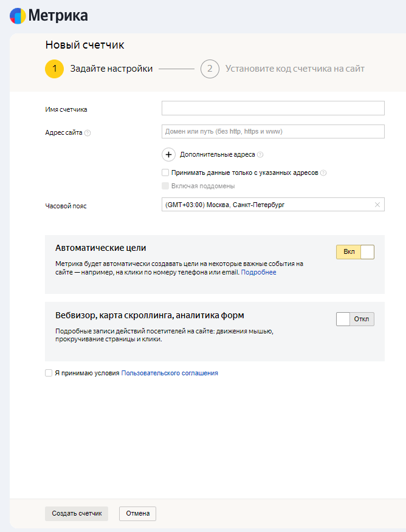The width and height of the screenshot is (406, 532).
Task: Open the Пользовательского соглашения link
Action: (170, 373)
